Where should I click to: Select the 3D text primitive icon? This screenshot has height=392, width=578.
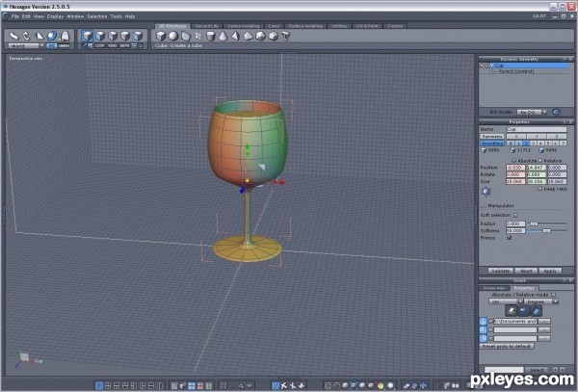[x=286, y=36]
